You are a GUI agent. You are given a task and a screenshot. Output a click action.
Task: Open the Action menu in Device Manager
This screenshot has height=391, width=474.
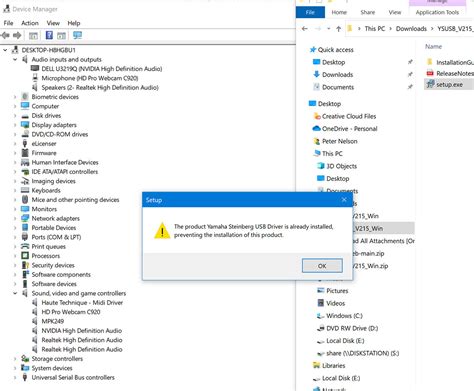(30, 23)
